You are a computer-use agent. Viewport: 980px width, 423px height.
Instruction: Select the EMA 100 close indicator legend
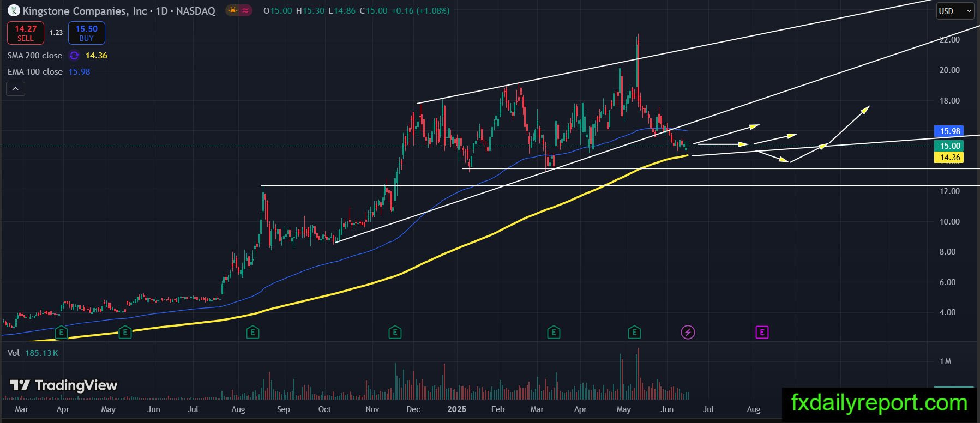[35, 72]
